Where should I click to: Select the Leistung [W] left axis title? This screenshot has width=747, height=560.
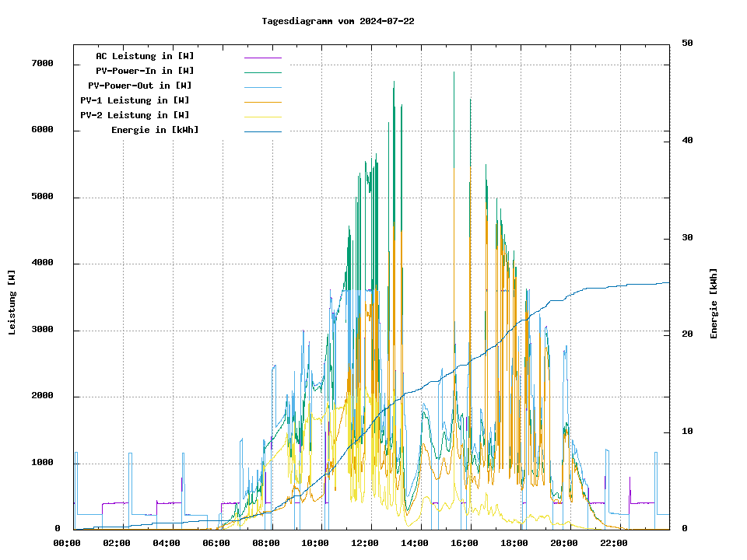coord(12,303)
